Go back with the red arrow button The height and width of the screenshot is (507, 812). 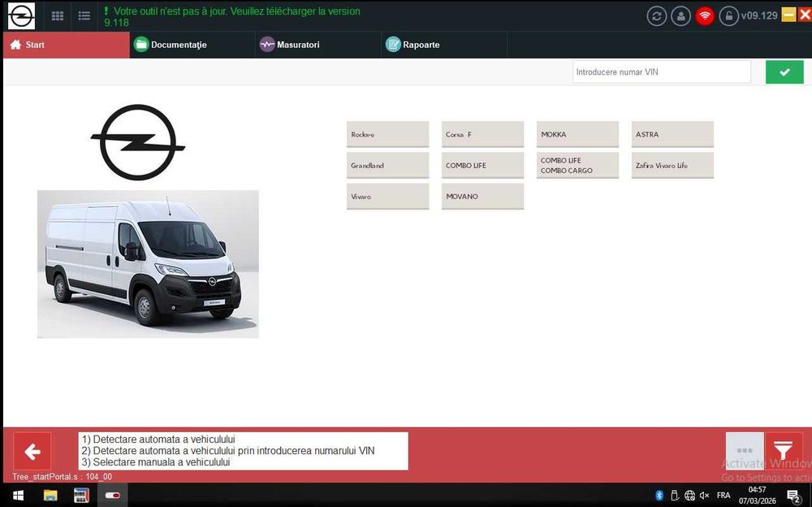click(32, 452)
